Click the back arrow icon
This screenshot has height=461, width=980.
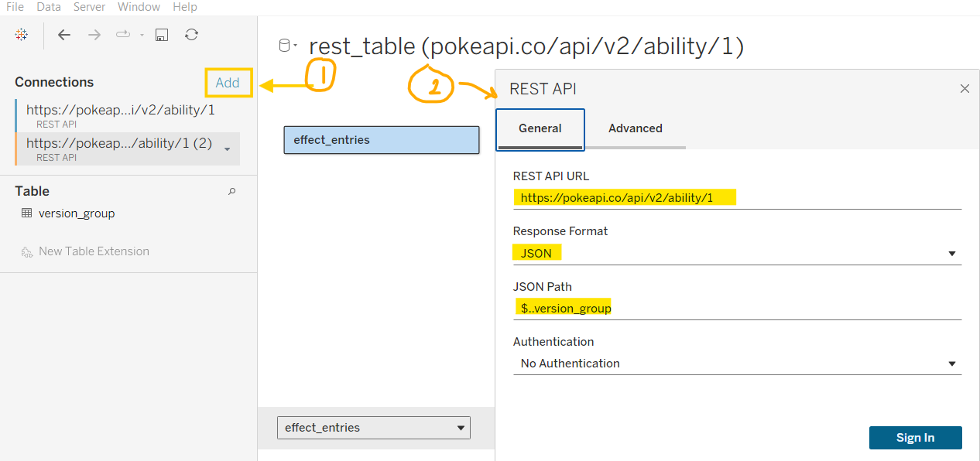pos(64,35)
